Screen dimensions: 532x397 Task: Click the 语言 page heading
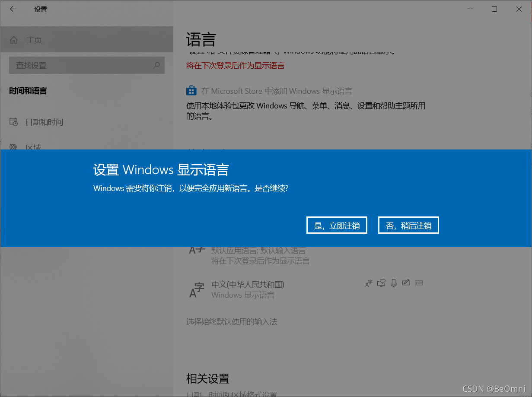201,39
